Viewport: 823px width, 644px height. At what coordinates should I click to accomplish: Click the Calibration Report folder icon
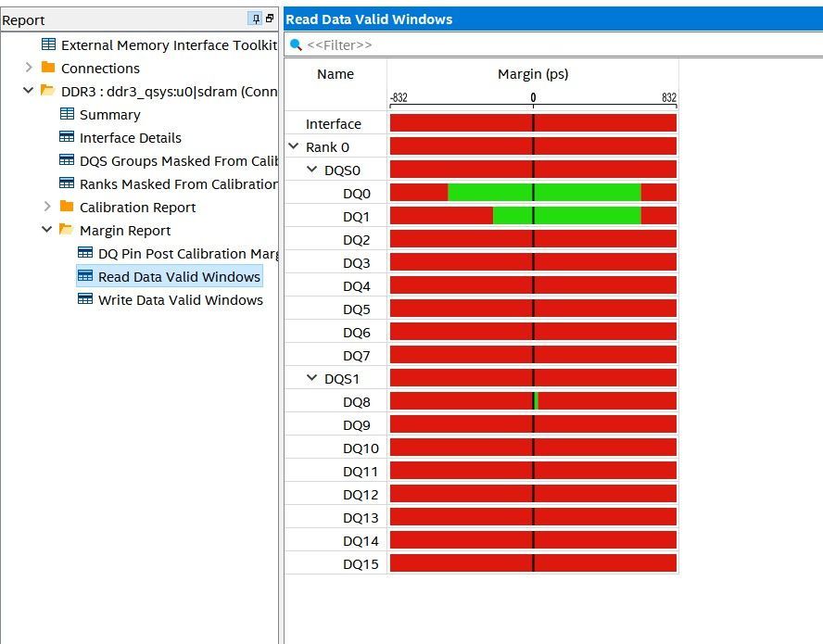pyautogui.click(x=67, y=206)
